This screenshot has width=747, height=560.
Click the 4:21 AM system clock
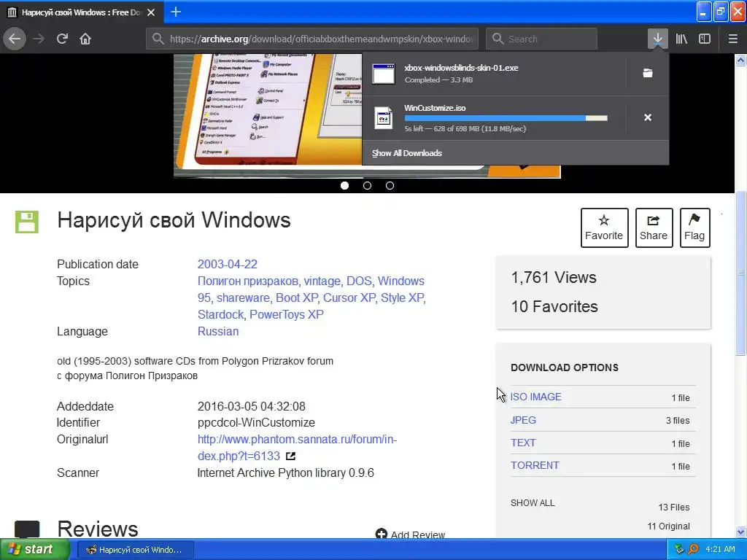[720, 549]
